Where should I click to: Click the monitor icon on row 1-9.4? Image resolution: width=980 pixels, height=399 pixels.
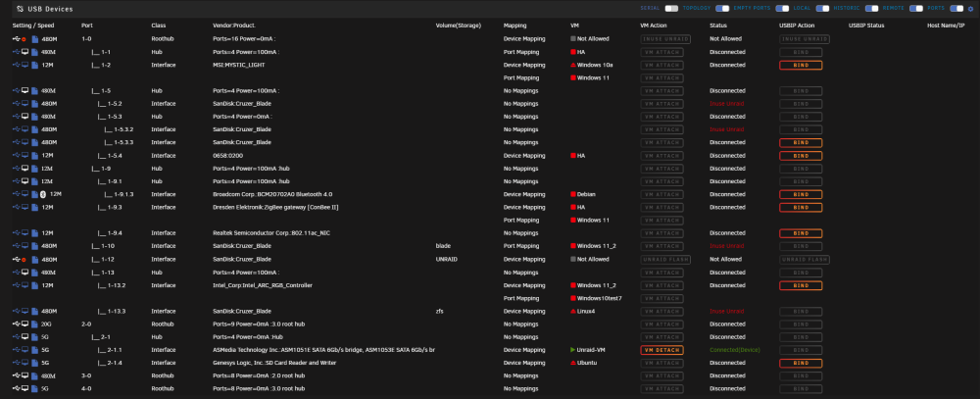(x=25, y=233)
